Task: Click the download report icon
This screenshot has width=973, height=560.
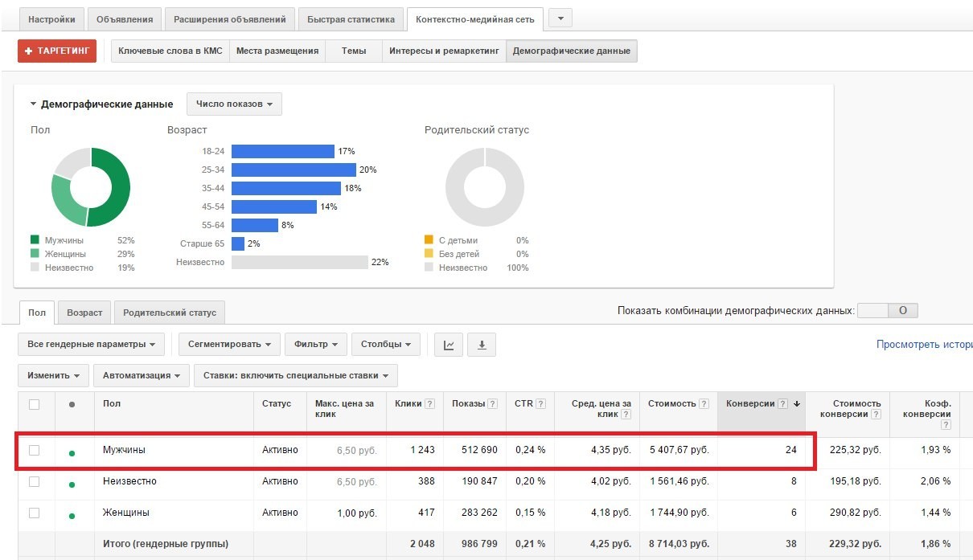Action: click(482, 345)
